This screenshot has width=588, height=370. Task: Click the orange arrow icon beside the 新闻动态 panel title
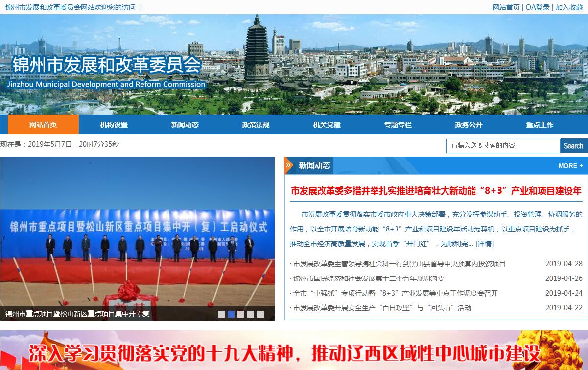289,165
